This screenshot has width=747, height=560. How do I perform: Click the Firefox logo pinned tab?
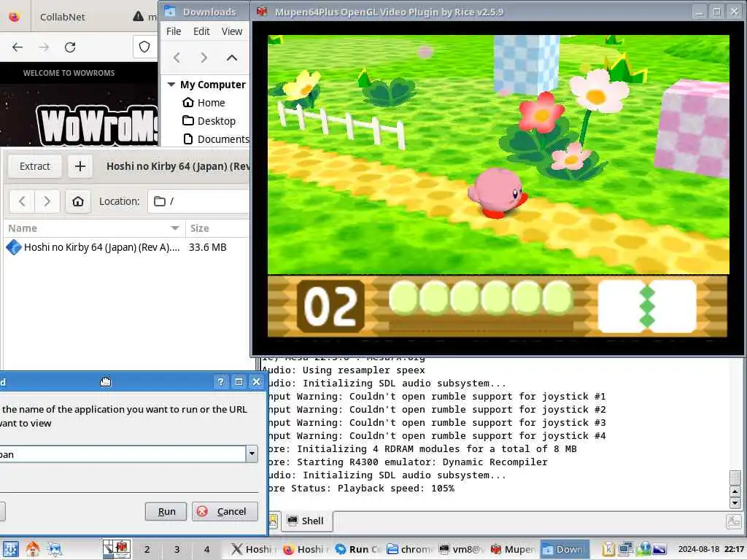tap(15, 17)
